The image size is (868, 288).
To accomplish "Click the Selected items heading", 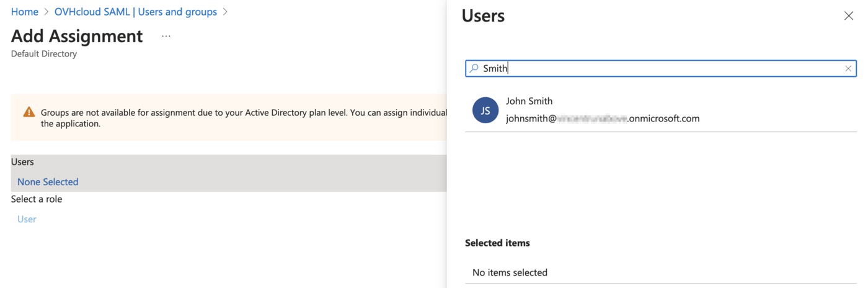I will [497, 243].
